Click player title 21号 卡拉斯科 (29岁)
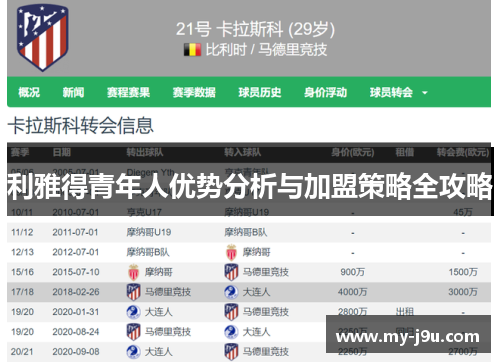 tap(255, 29)
